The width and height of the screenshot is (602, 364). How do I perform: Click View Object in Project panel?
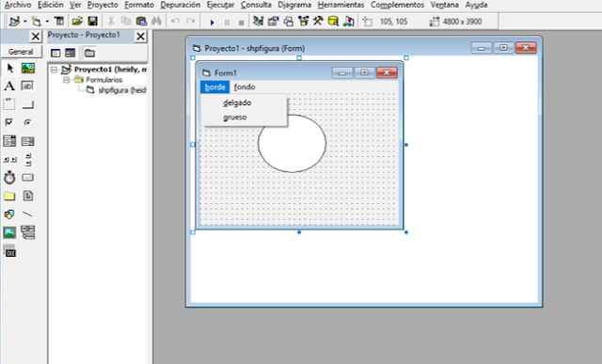[71, 53]
